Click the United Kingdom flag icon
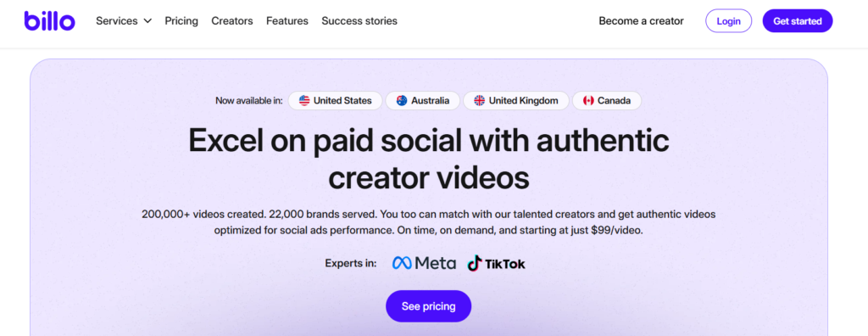868x336 pixels. pyautogui.click(x=480, y=101)
